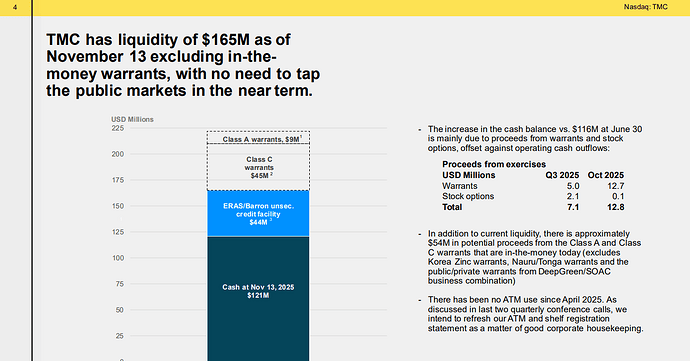
Task: Select the ERAS/Barron credit facility bar segment
Action: (258, 214)
